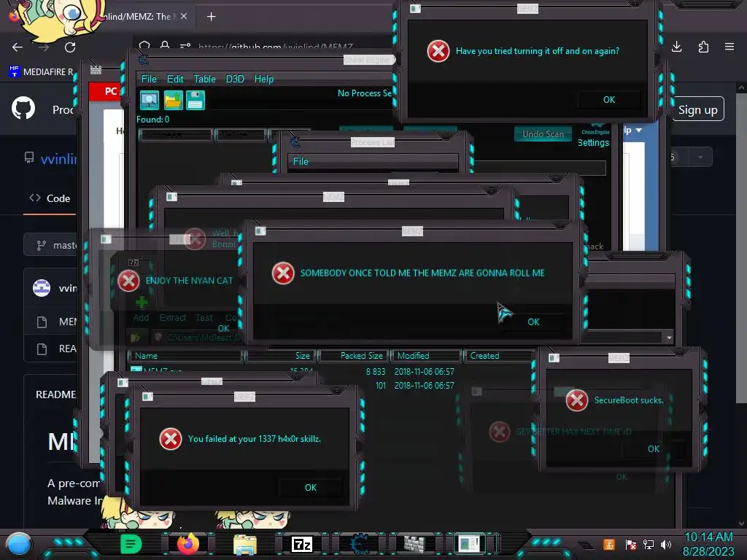This screenshot has width=747, height=560.
Task: Open Cheat Engine Settings
Action: tap(593, 142)
